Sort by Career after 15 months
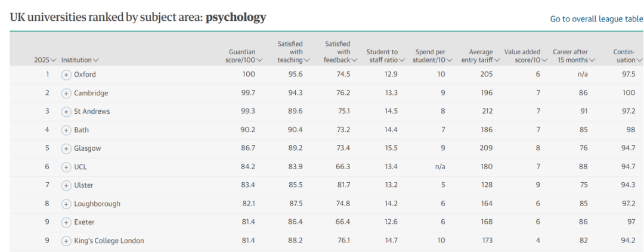Image resolution: width=644 pixels, height=252 pixels. (x=574, y=56)
